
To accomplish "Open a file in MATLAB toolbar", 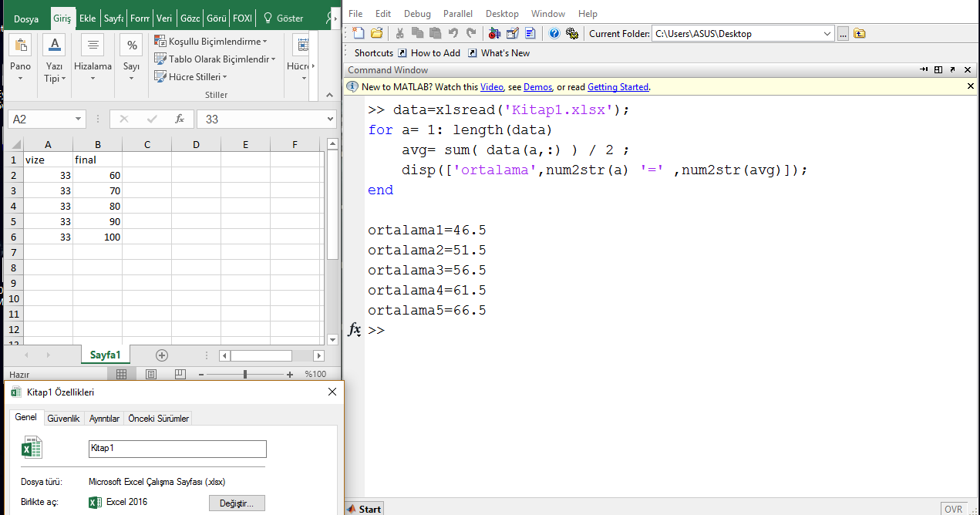I will (376, 33).
